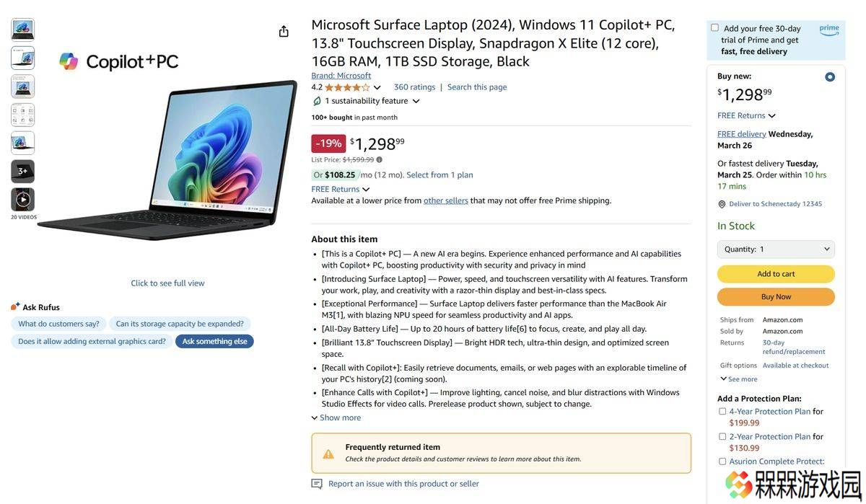
Task: Click the share icon above product image
Action: 284,31
